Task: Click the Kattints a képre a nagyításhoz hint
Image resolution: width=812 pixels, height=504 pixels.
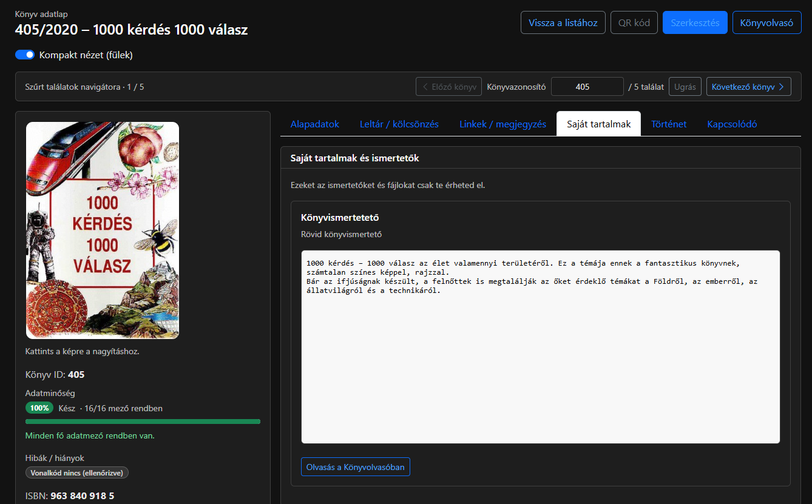Action: pos(83,351)
